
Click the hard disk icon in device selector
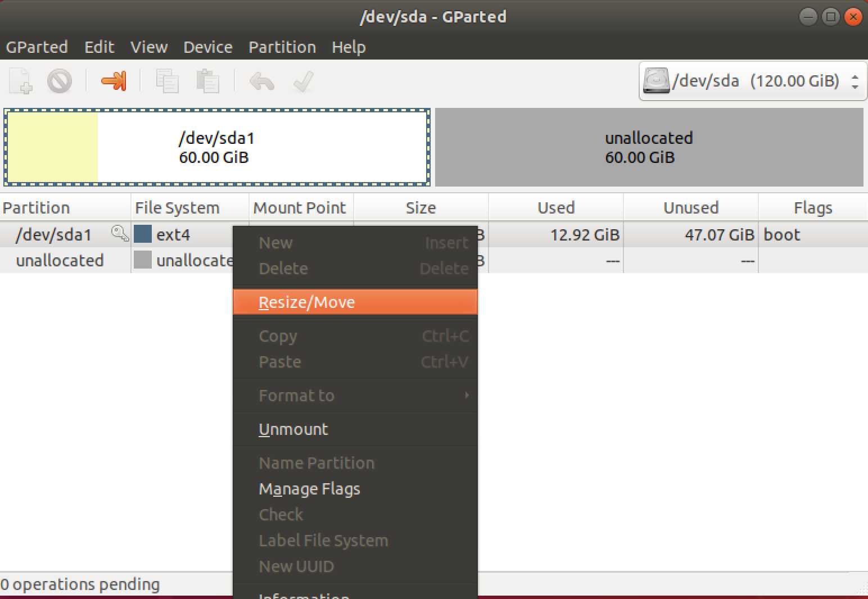(656, 81)
